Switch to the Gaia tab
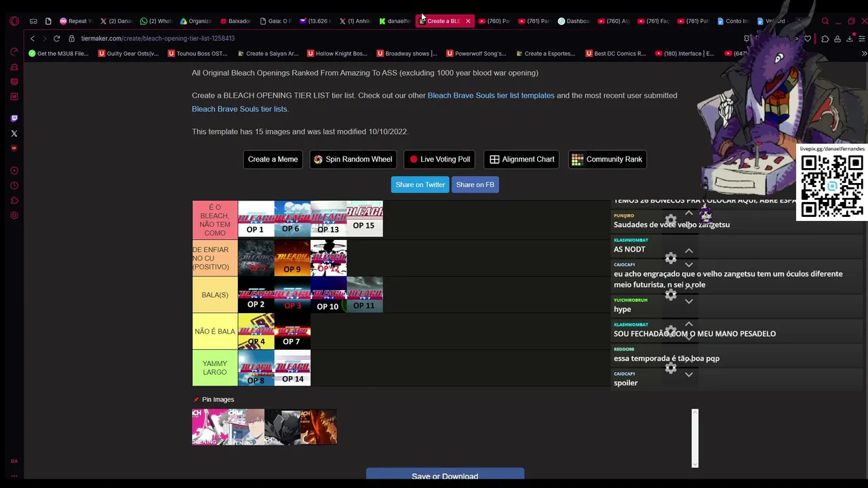Viewport: 868px width, 488px height. [x=275, y=21]
